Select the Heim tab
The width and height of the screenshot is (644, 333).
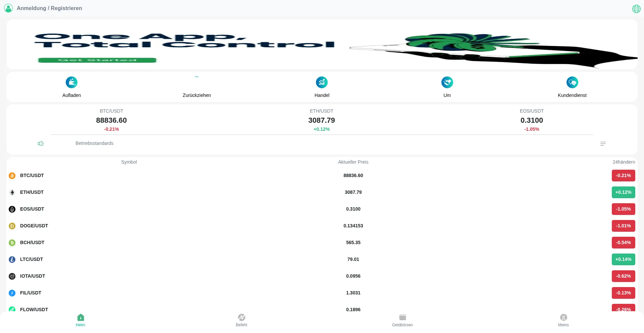click(x=80, y=320)
